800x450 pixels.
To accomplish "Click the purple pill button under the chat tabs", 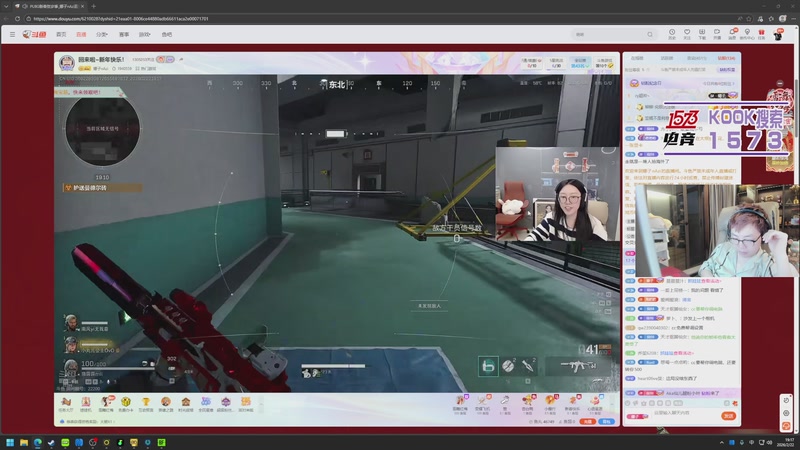I will point(727,69).
